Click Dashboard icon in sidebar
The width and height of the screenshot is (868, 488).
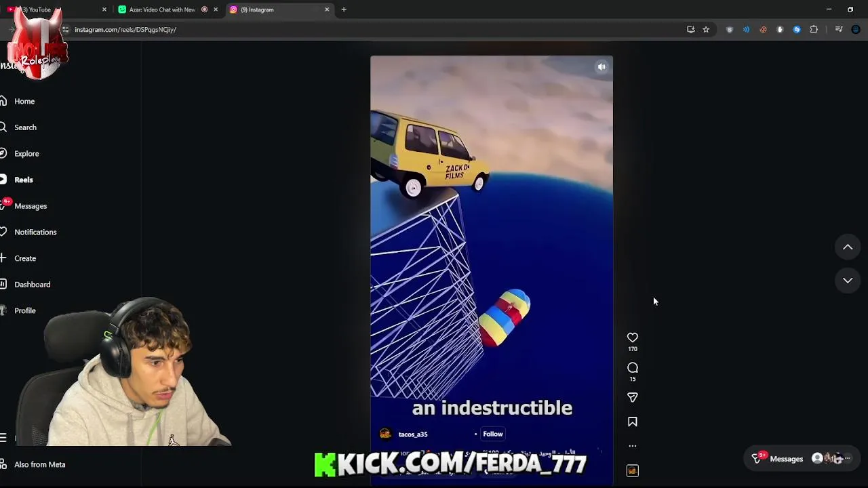pos(3,285)
